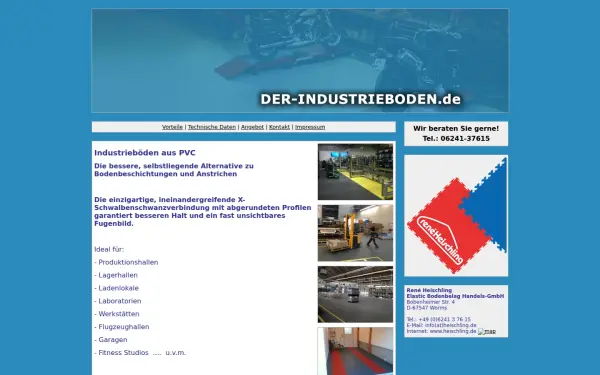Click the list entry '- Laboratorien'
Image resolution: width=600 pixels, height=375 pixels.
pos(118,301)
